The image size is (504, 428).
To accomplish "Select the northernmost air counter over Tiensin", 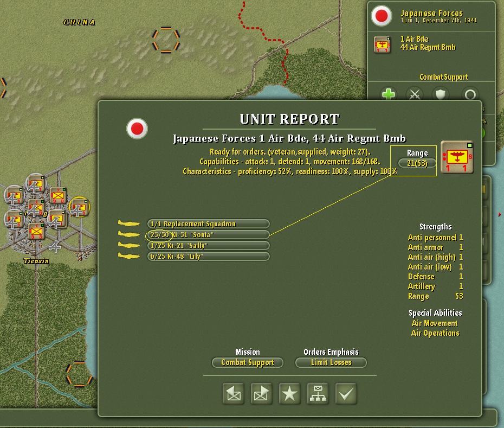I will pos(36,184).
